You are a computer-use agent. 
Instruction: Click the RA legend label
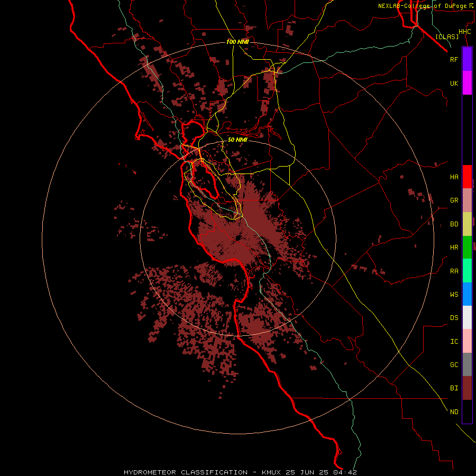tap(454, 271)
